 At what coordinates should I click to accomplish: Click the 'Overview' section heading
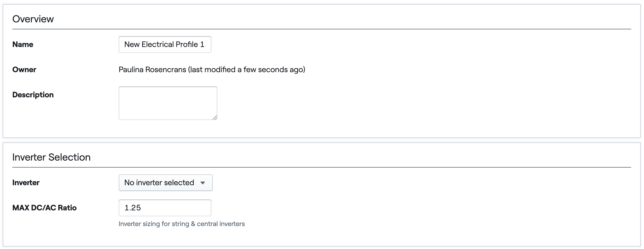[x=33, y=19]
